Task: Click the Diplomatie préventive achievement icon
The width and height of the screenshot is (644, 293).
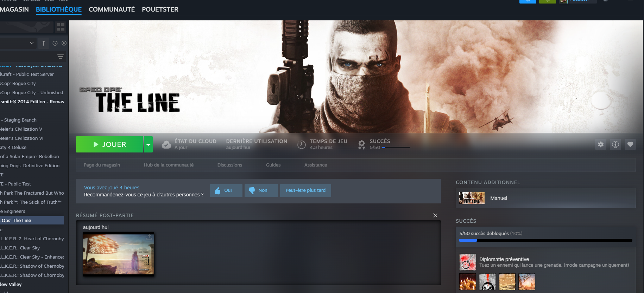Action: pos(468,262)
